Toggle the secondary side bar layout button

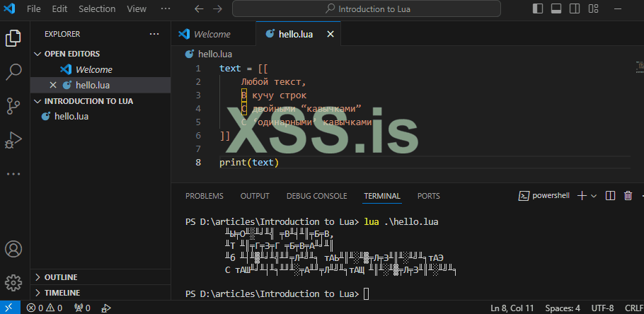(x=574, y=9)
